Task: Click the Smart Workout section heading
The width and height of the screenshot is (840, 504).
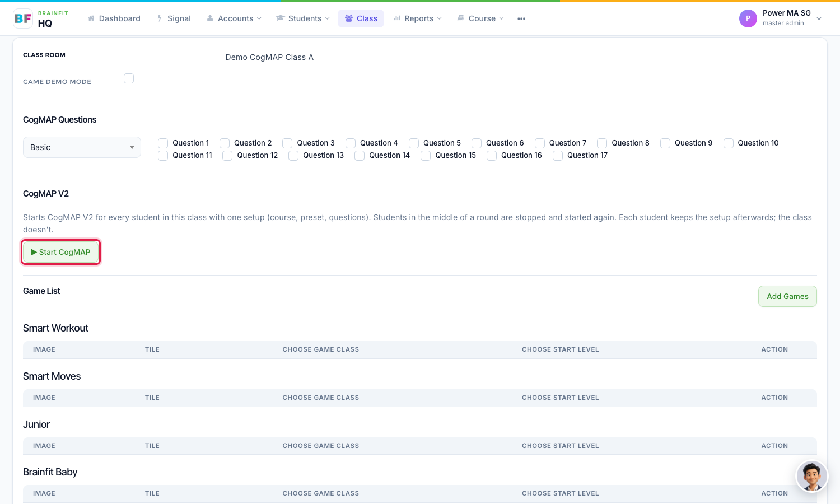Action: click(55, 328)
